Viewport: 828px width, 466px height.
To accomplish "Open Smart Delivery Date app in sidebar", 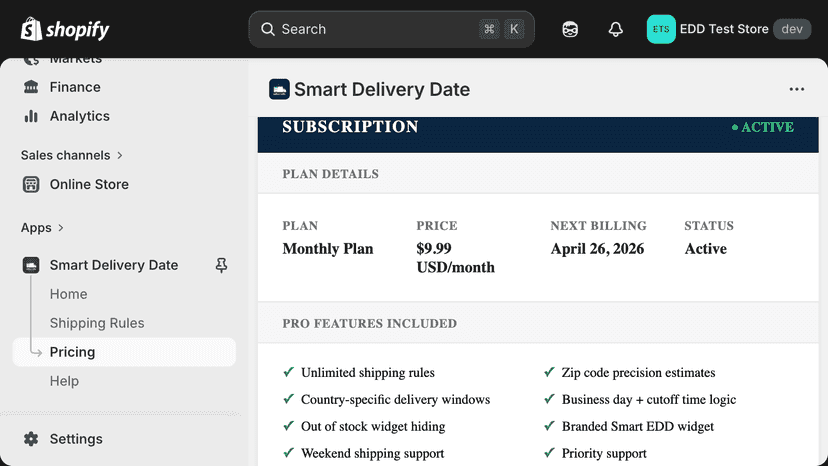I will (114, 265).
